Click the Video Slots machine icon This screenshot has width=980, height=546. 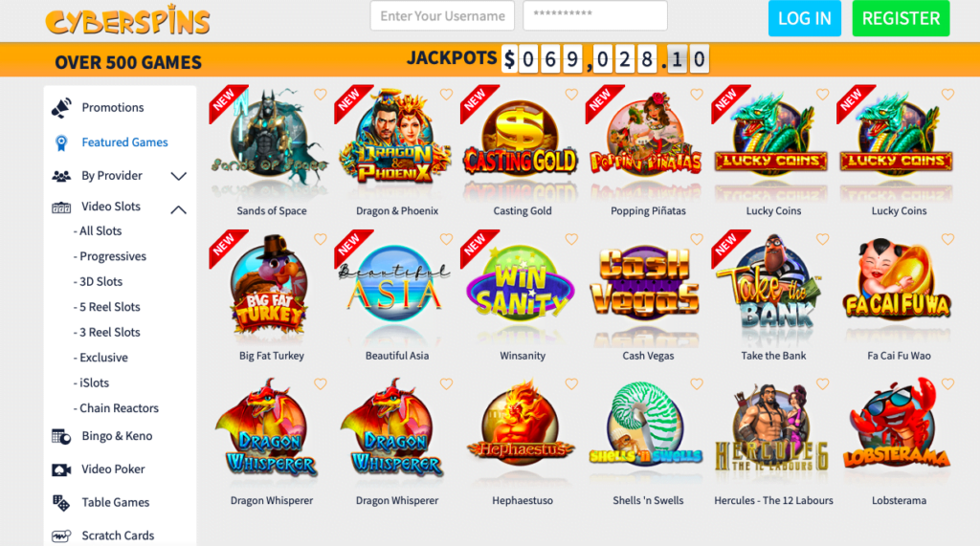(61, 207)
